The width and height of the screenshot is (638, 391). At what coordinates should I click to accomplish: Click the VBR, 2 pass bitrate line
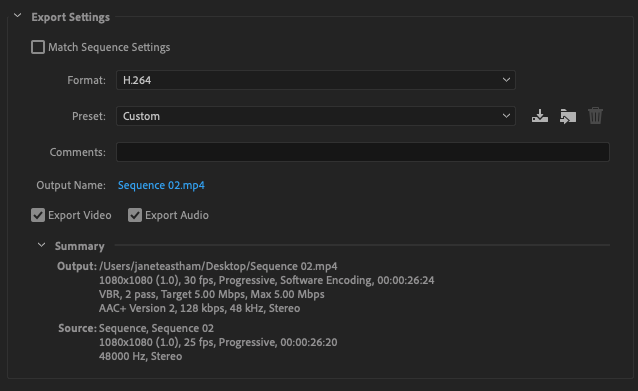212,294
